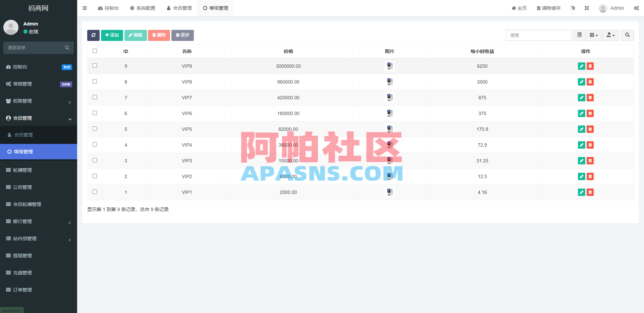Click the search magnifier icon near search box
Viewport: 644px width, 313px height.
(x=627, y=35)
